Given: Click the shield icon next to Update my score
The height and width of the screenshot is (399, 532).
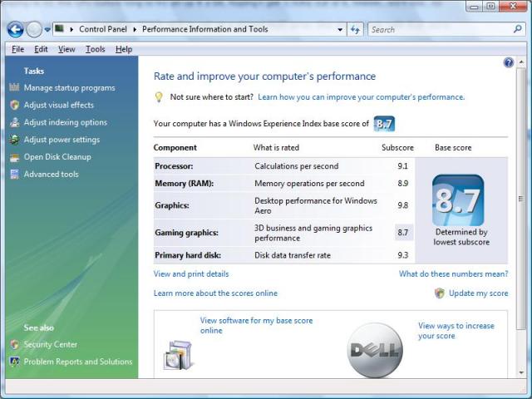Looking at the screenshot, I should pos(440,293).
